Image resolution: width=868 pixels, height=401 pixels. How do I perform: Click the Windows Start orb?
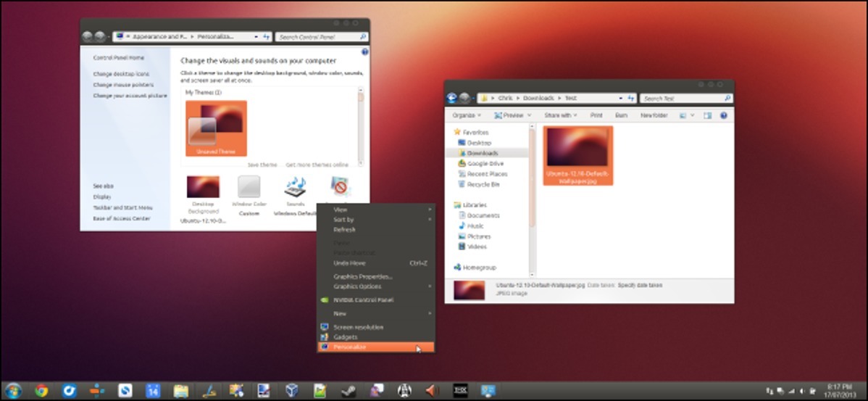(12, 391)
